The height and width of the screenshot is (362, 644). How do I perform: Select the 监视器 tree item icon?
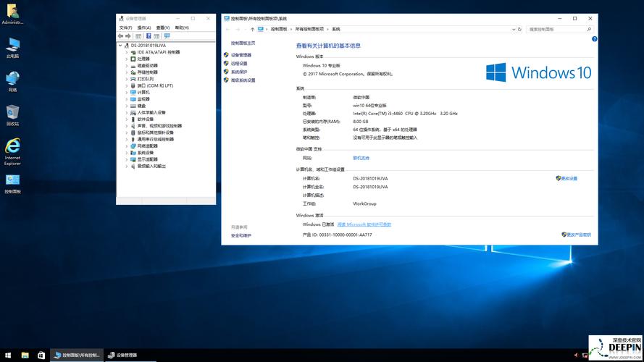[133, 99]
